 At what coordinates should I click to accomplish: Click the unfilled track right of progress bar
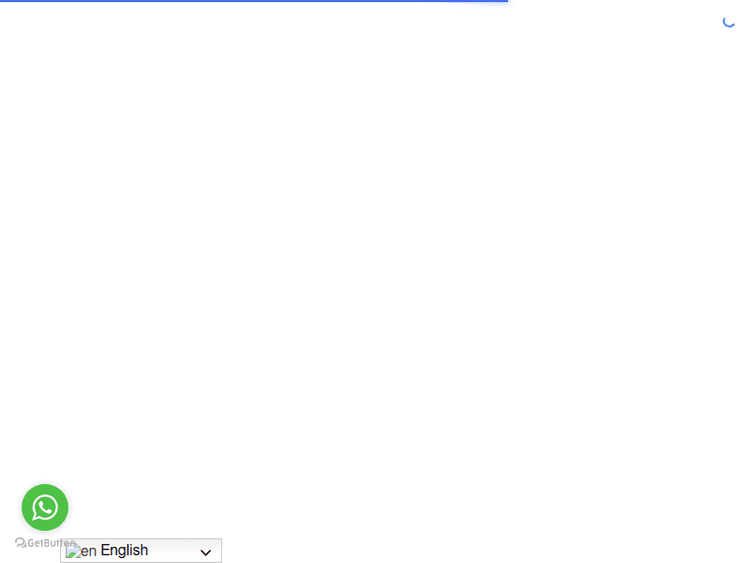630,1
